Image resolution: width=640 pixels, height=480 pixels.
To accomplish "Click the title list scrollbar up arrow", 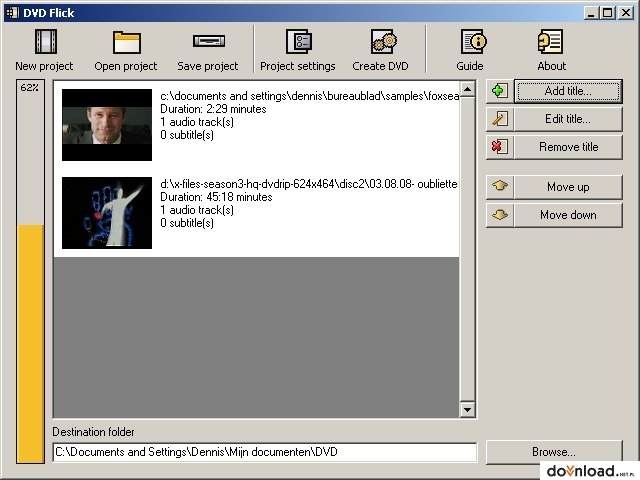I will click(468, 89).
